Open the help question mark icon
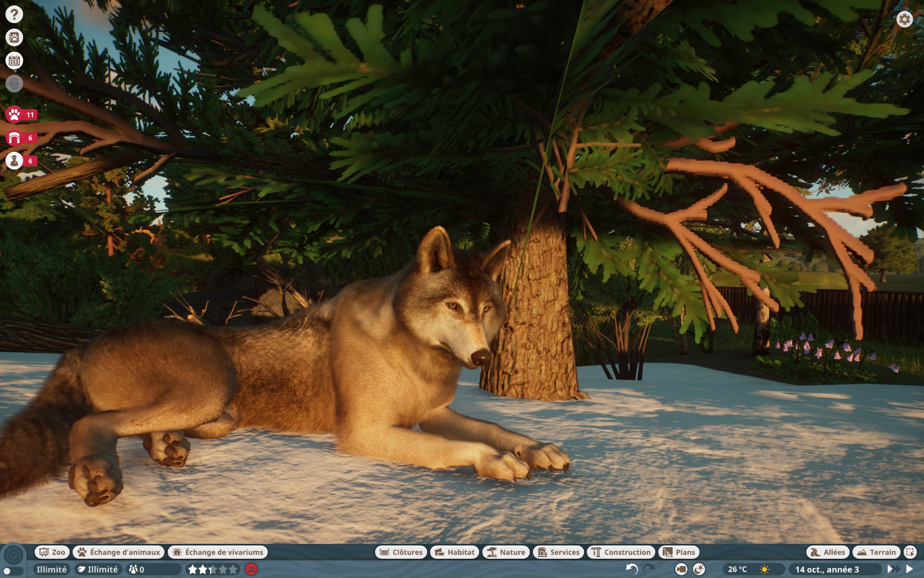 tap(14, 14)
